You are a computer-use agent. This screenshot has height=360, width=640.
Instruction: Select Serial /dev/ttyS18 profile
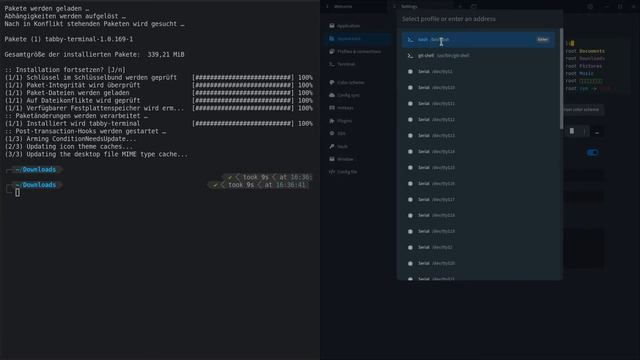click(x=478, y=216)
